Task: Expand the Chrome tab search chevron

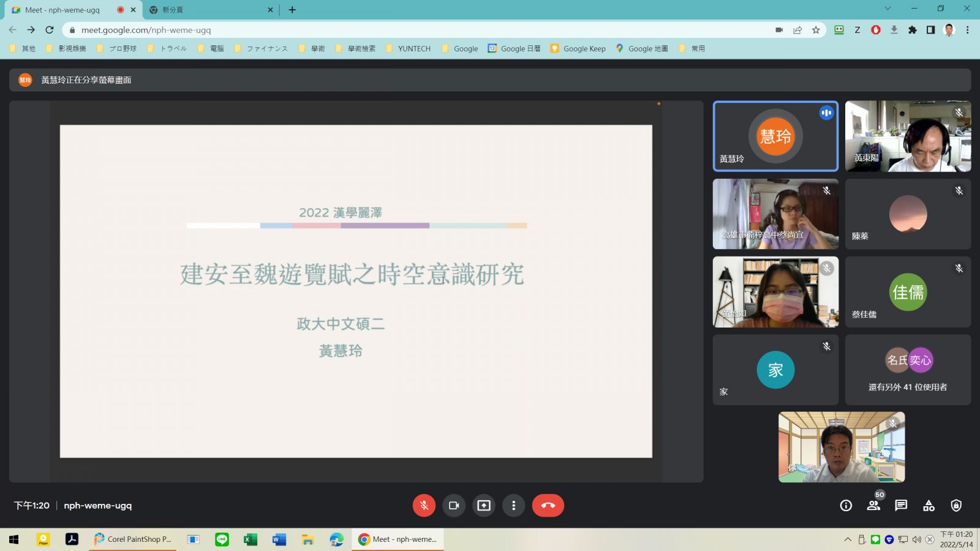Action: (x=888, y=9)
